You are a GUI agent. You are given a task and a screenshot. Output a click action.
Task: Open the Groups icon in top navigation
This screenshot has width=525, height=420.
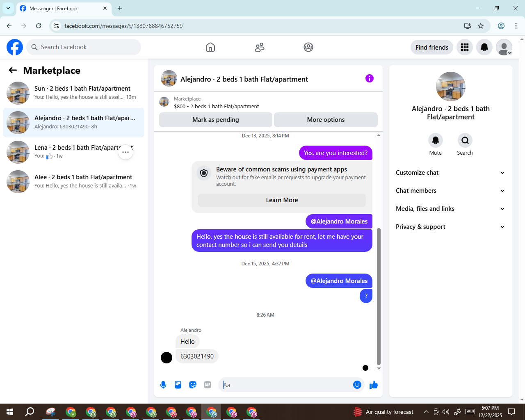click(x=308, y=47)
